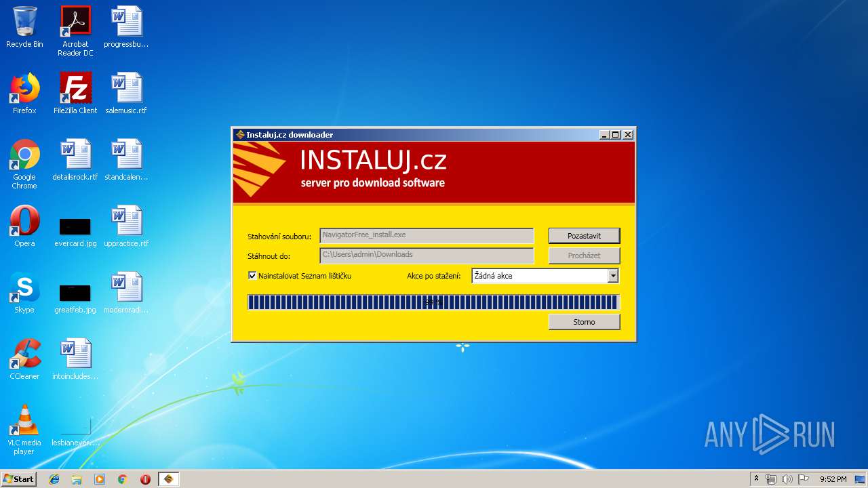Show hidden system tray icons
Viewport: 868px width, 488px height.
pos(756,479)
